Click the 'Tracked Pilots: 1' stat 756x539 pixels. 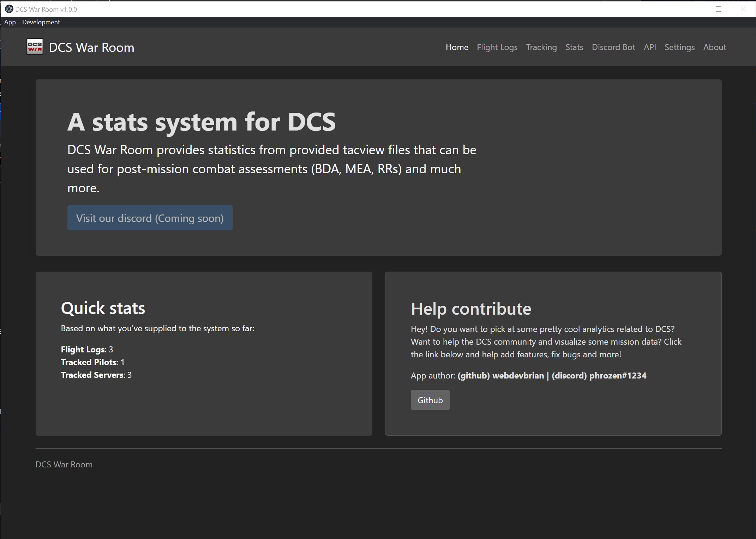click(x=92, y=362)
